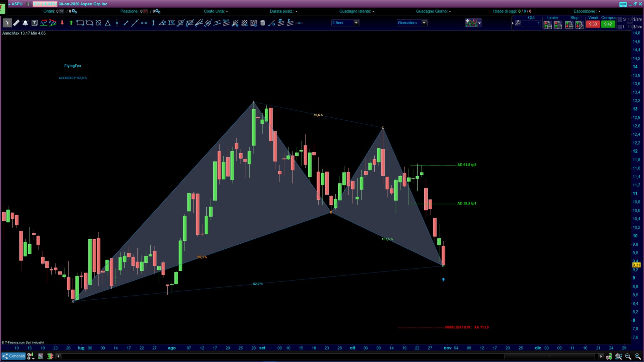This screenshot has height=362, width=644.
Task: Click the Compra 9,42 buy button
Action: [608, 24]
